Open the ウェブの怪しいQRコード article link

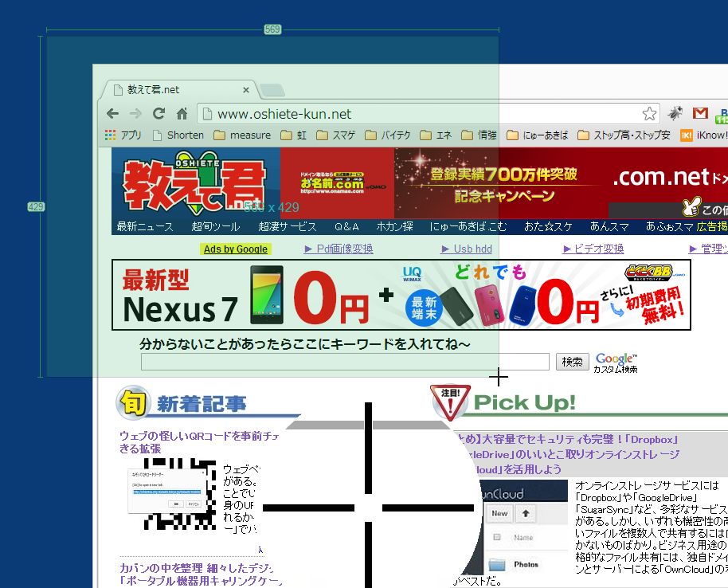(x=199, y=442)
